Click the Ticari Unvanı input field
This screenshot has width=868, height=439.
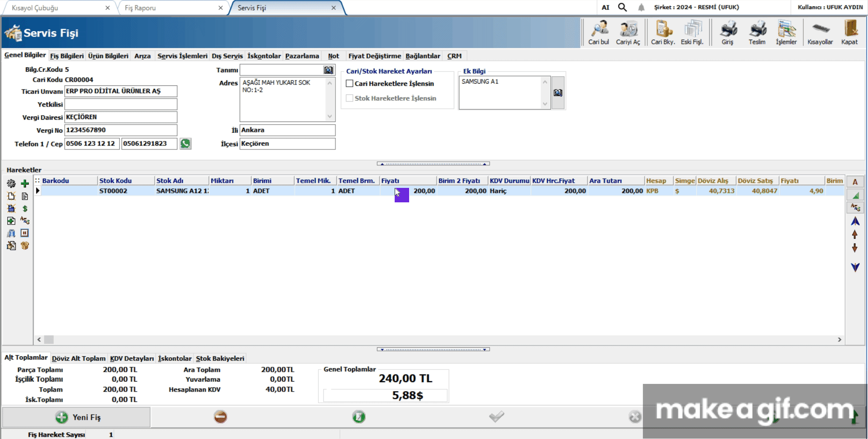point(121,91)
